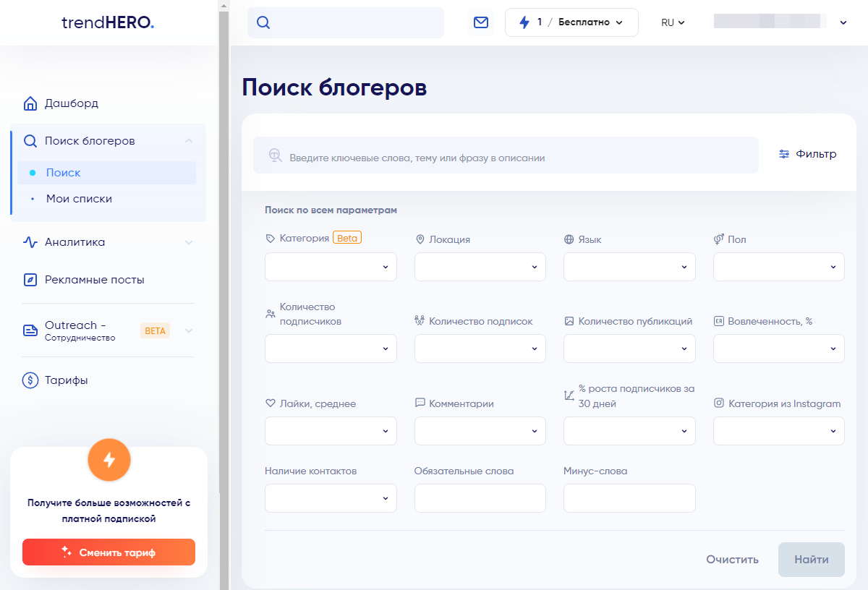Viewport: 868px width, 590px height.
Task: Click the Тарифы dollar icon
Action: tap(30, 380)
